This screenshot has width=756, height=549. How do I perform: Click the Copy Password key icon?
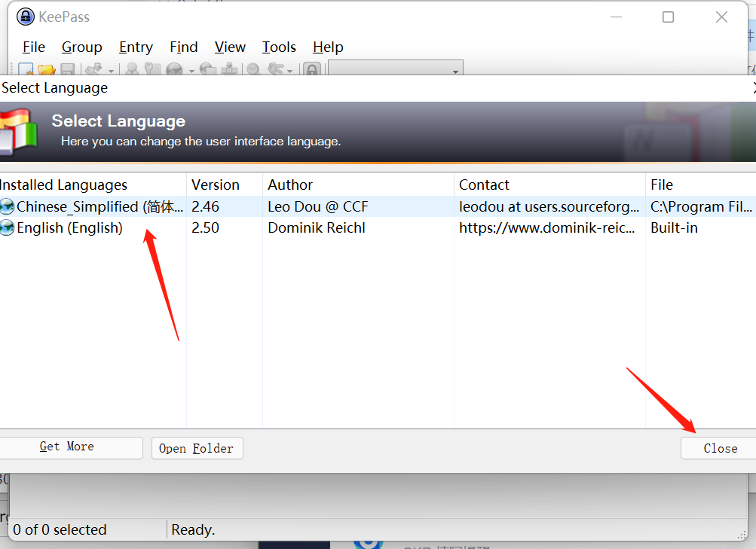tap(152, 69)
